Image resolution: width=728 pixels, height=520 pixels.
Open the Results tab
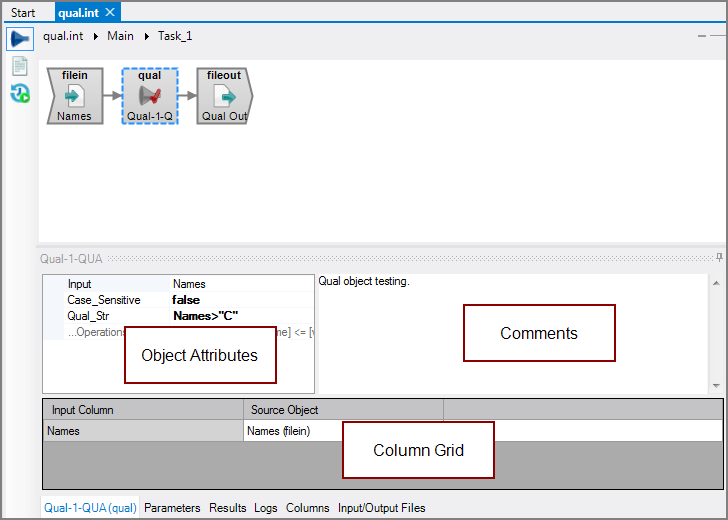227,508
